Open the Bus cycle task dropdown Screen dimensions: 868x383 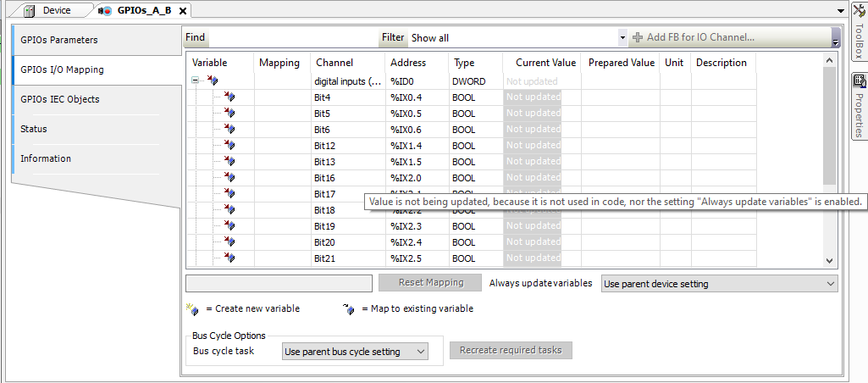click(x=355, y=352)
